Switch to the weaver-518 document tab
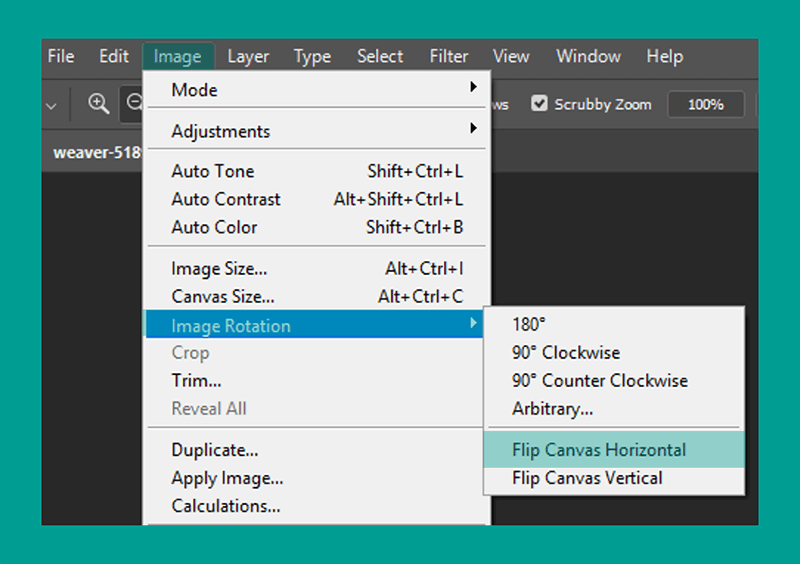This screenshot has height=564, width=800. (x=96, y=152)
